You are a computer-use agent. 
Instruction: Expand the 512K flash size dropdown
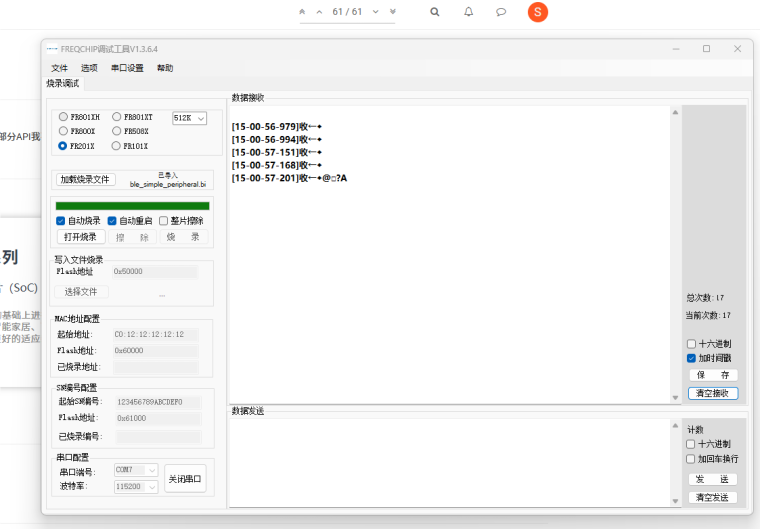point(189,118)
